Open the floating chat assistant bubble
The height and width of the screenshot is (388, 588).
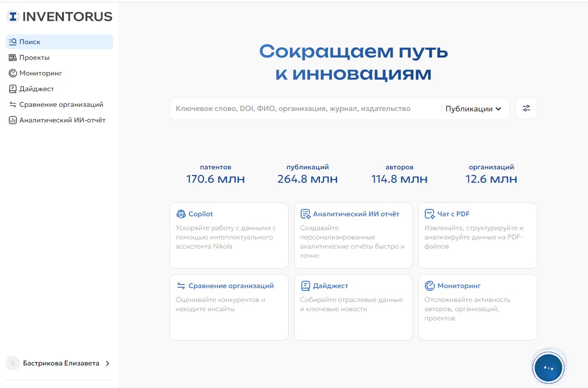tap(548, 368)
